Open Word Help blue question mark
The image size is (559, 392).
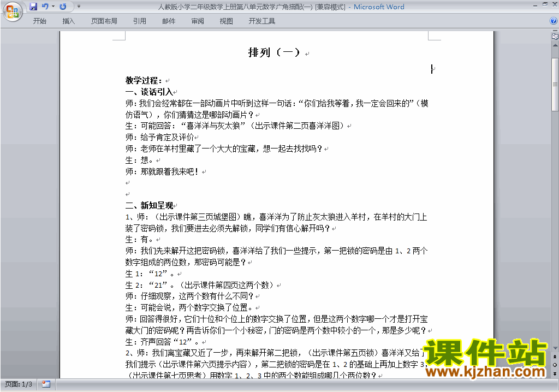click(x=554, y=21)
